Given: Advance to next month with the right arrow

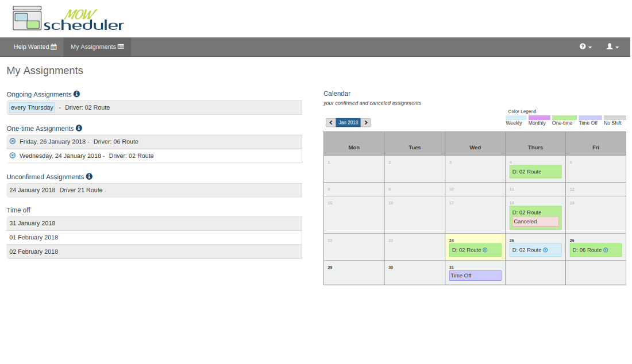Looking at the screenshot, I should click(366, 122).
